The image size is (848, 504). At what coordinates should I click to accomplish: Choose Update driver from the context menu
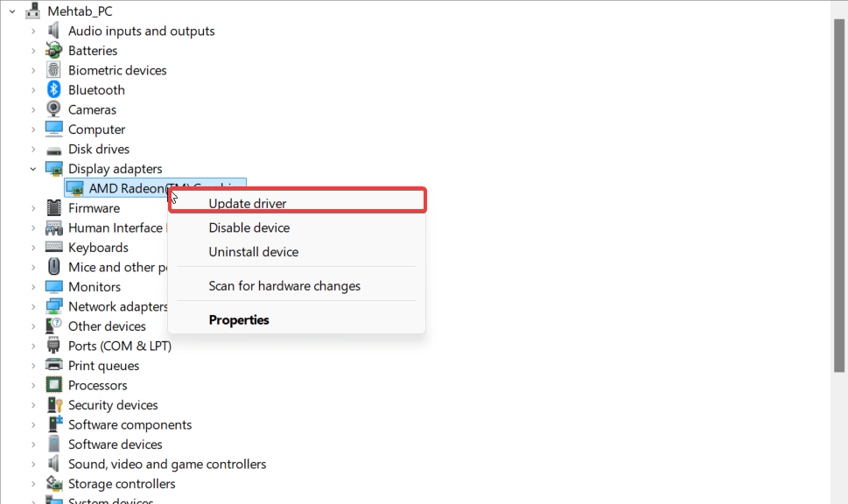297,203
